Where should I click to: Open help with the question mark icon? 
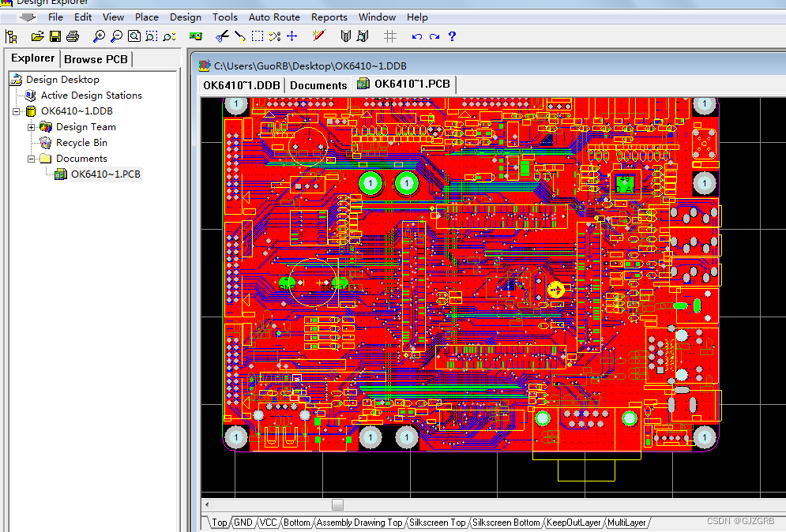[452, 36]
